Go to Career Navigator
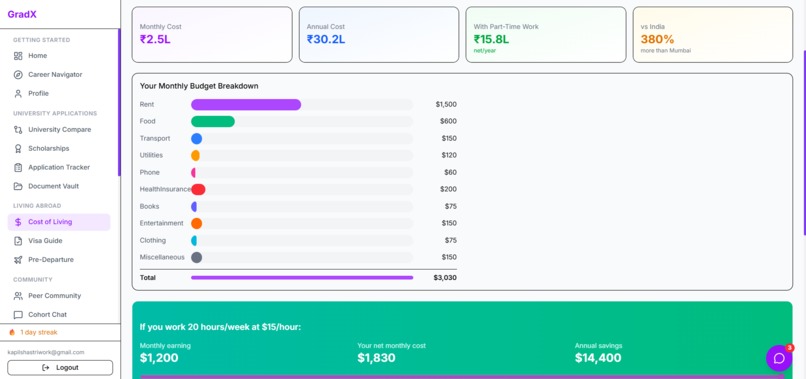Viewport: 806px width, 379px height. coord(59,75)
